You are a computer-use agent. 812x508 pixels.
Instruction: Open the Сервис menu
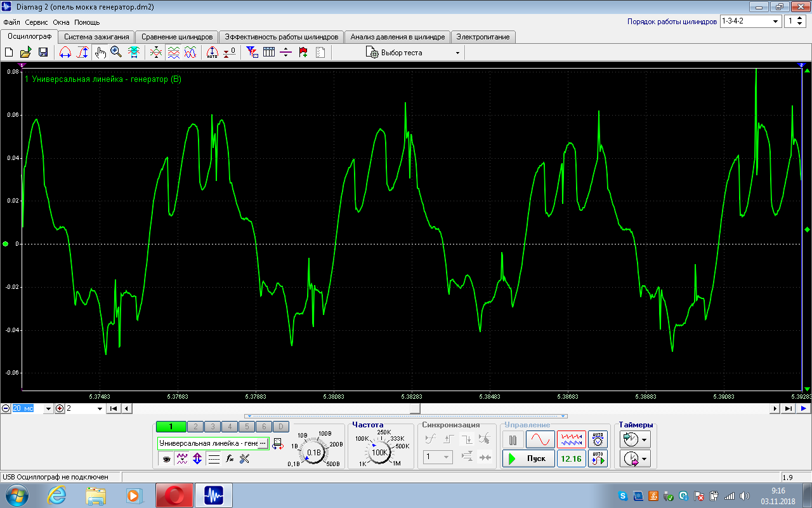pos(37,22)
